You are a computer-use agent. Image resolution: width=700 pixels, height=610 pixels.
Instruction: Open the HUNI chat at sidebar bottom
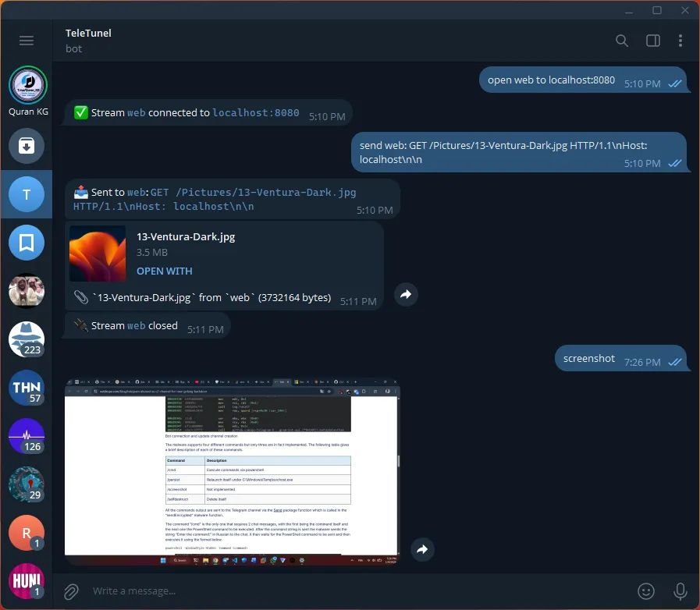(27, 581)
